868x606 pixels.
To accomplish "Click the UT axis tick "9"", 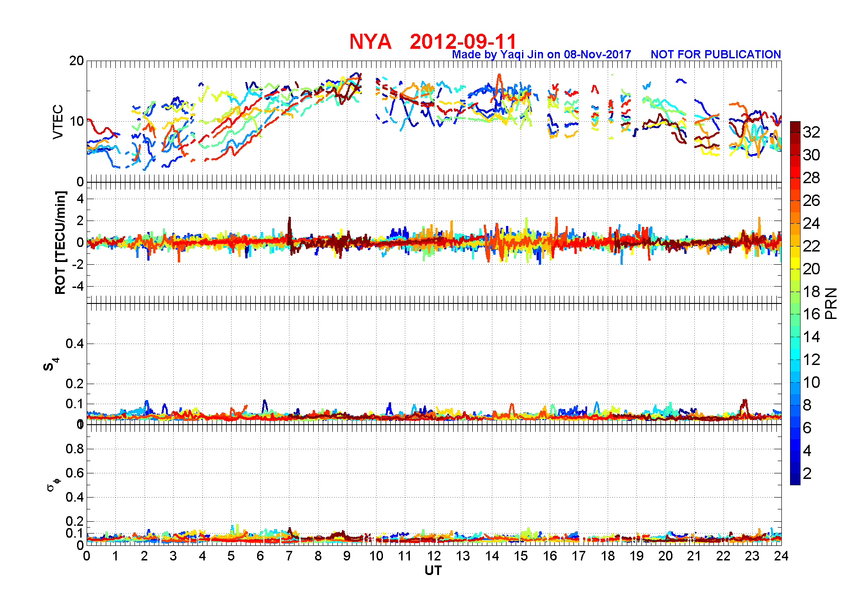I will 347,556.
